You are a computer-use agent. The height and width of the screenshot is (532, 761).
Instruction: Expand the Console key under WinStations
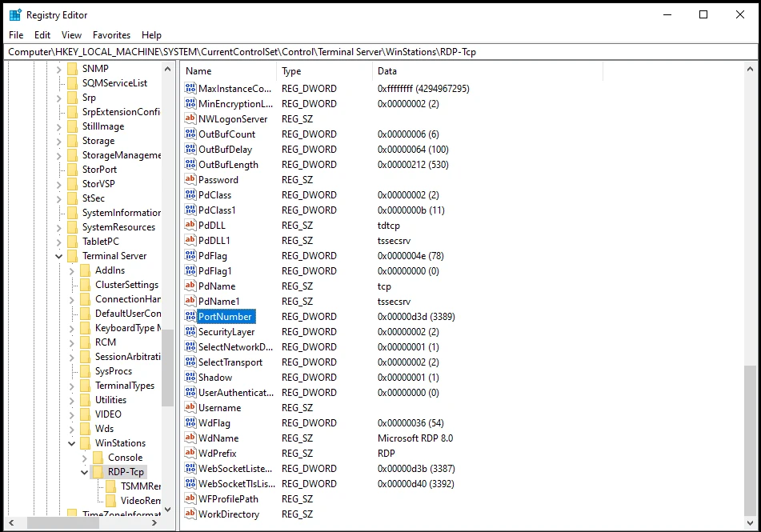click(x=85, y=458)
